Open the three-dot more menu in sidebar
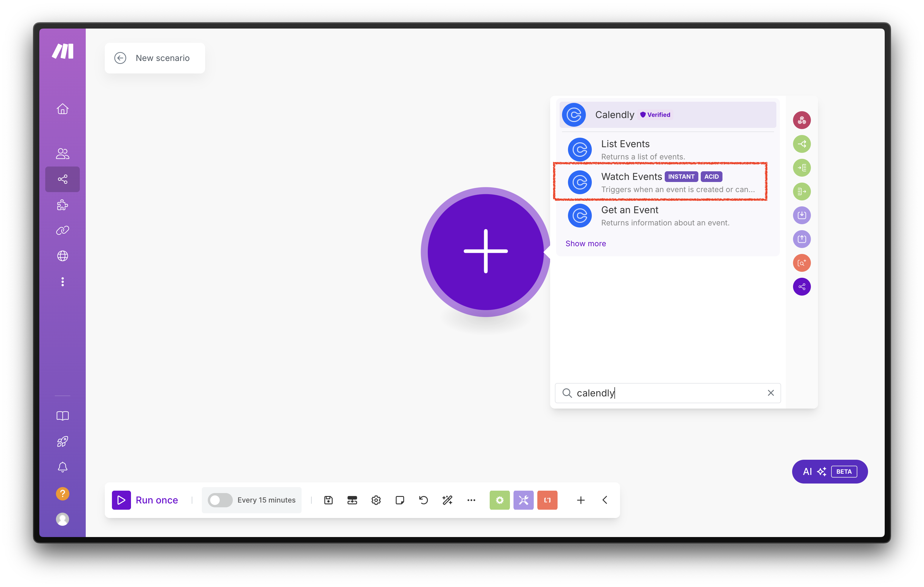Screen dimensions: 924x587 point(63,282)
